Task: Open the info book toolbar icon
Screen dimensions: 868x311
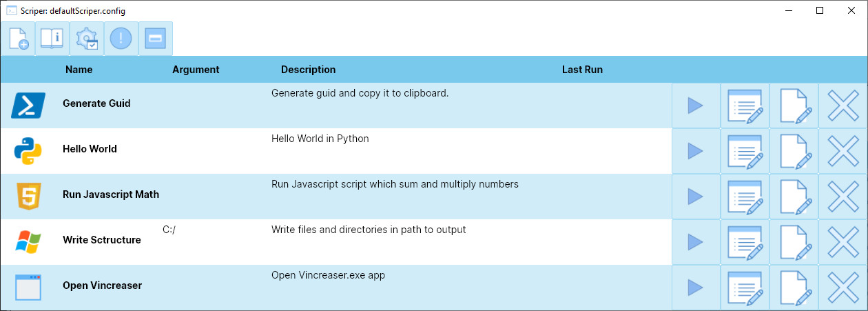Action: [52, 39]
